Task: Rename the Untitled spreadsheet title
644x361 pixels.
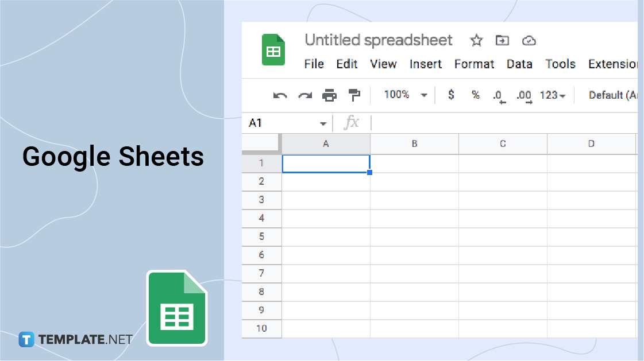Action: [378, 40]
